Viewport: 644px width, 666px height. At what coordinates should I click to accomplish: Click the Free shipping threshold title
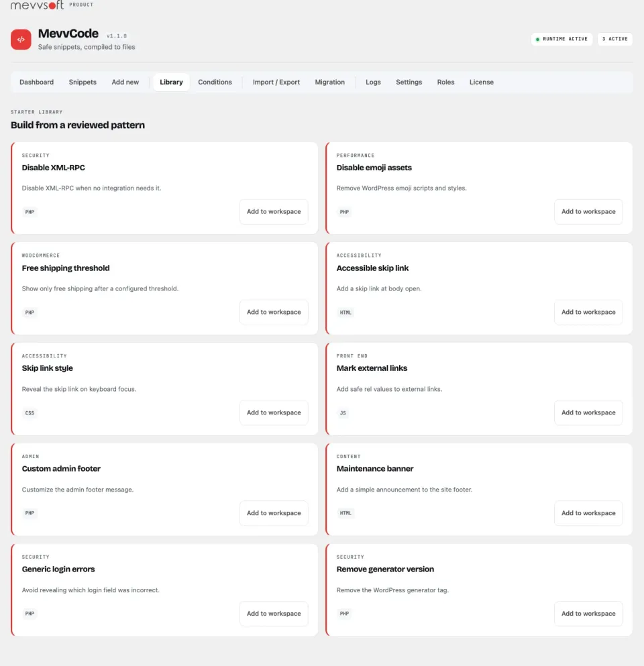click(66, 268)
